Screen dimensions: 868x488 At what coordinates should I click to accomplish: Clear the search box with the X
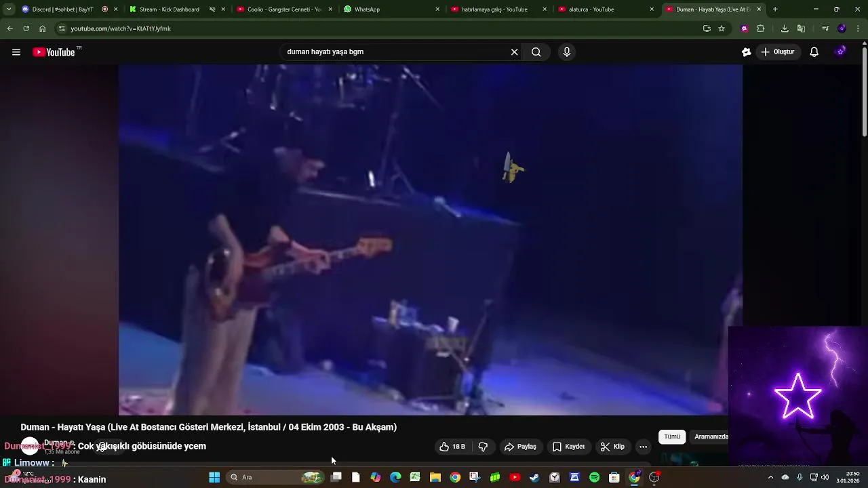click(514, 52)
